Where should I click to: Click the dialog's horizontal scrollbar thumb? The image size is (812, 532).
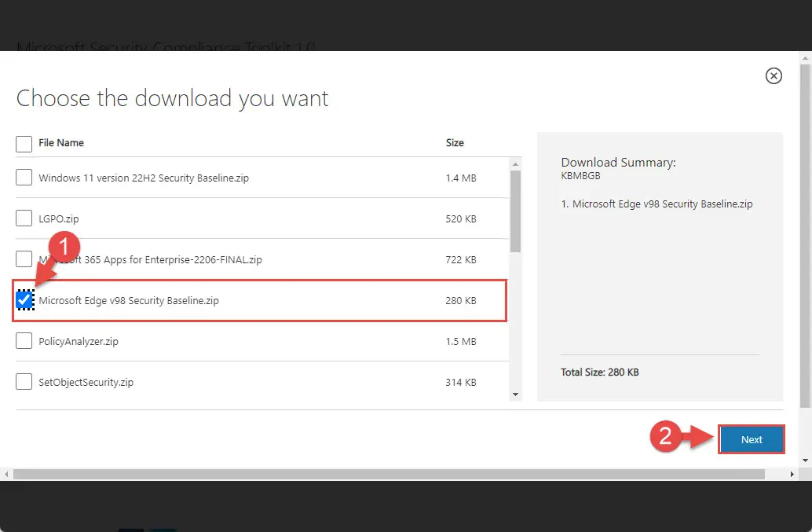(x=389, y=474)
